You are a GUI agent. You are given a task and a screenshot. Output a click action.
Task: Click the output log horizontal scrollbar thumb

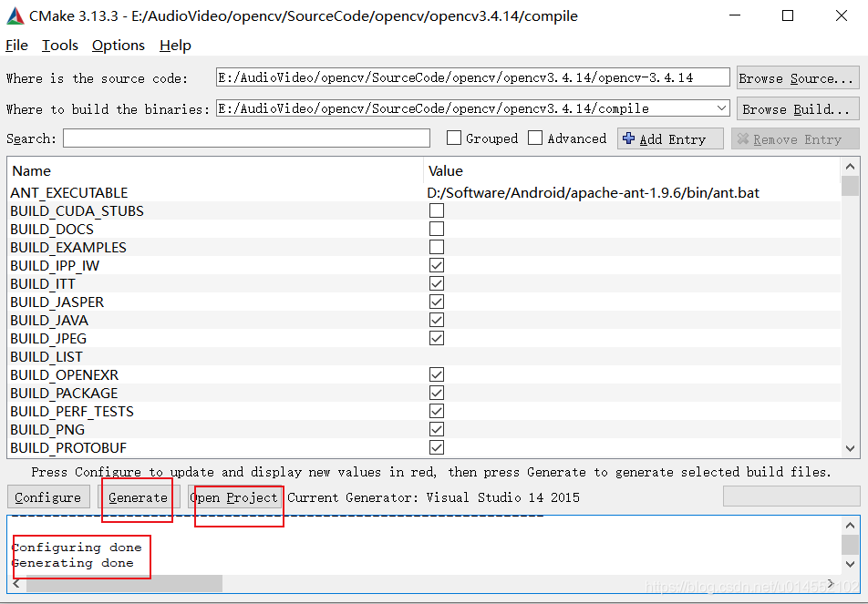pos(125,583)
